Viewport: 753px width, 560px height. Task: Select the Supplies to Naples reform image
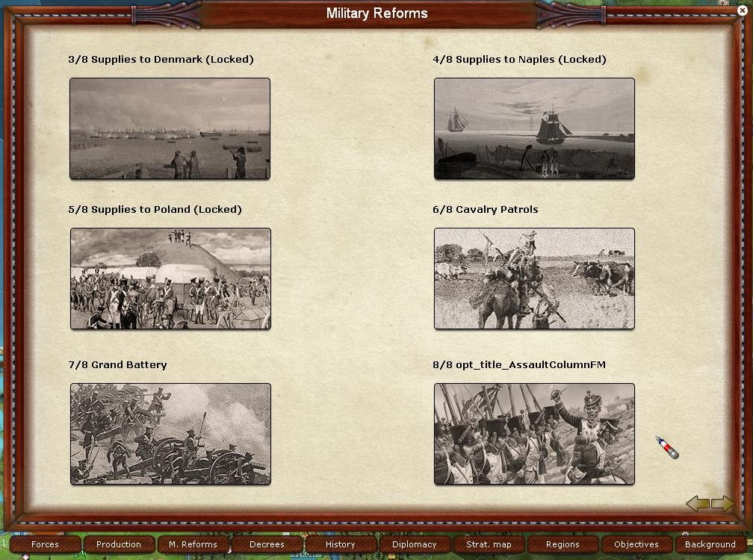point(534,128)
